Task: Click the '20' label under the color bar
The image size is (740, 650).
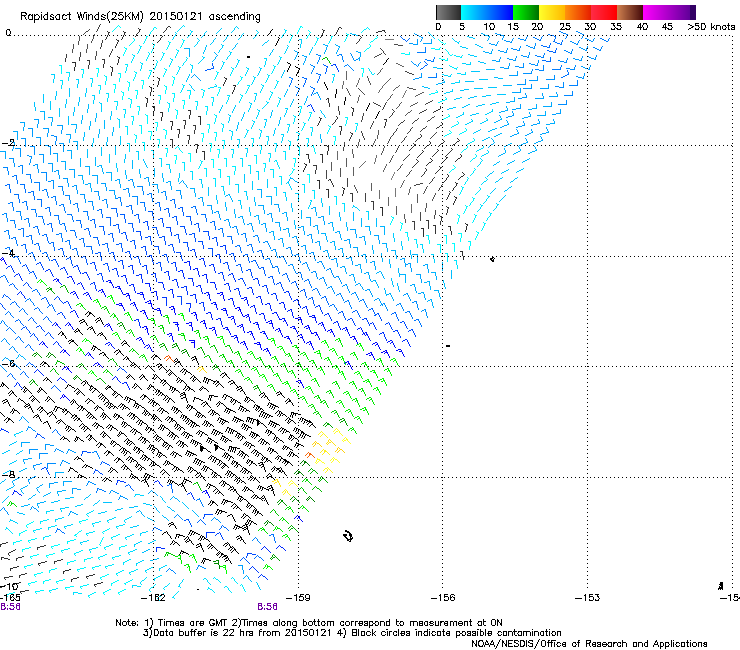Action: coord(537,27)
